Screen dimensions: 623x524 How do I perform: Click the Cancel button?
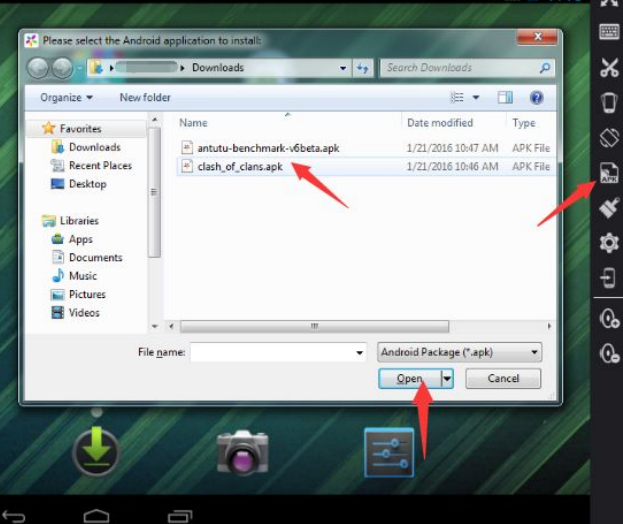(503, 378)
